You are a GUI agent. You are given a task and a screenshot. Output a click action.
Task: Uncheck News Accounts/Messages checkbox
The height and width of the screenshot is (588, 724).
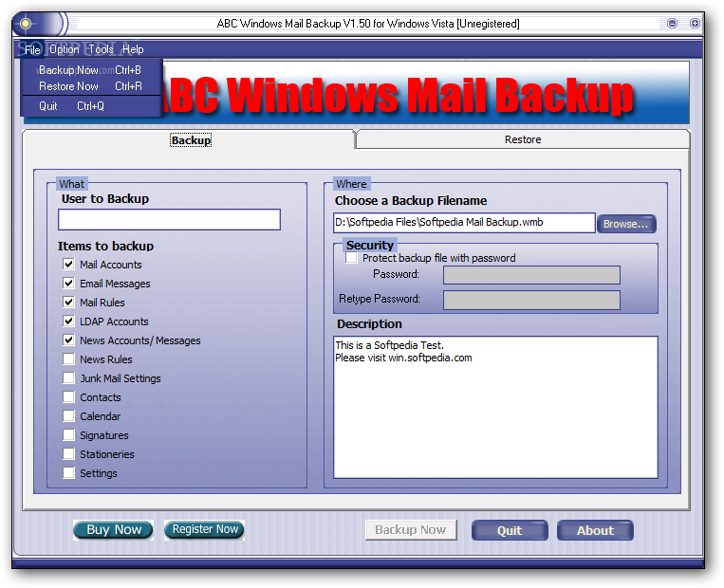69,340
